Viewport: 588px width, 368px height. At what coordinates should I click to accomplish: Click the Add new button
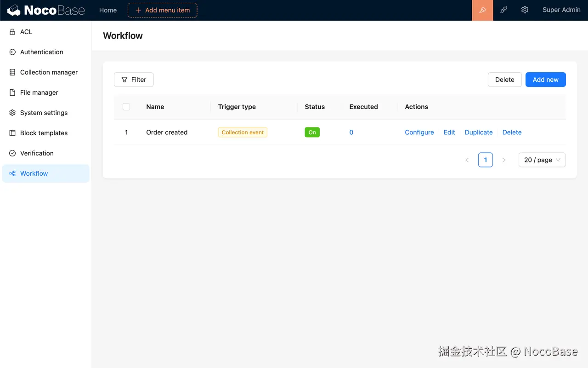tap(546, 80)
